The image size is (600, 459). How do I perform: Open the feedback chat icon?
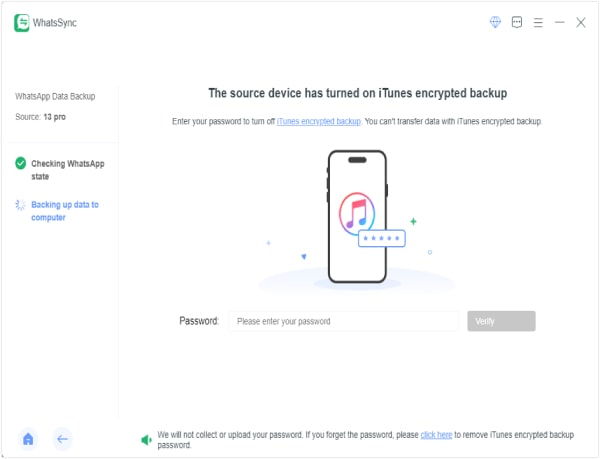(x=517, y=22)
